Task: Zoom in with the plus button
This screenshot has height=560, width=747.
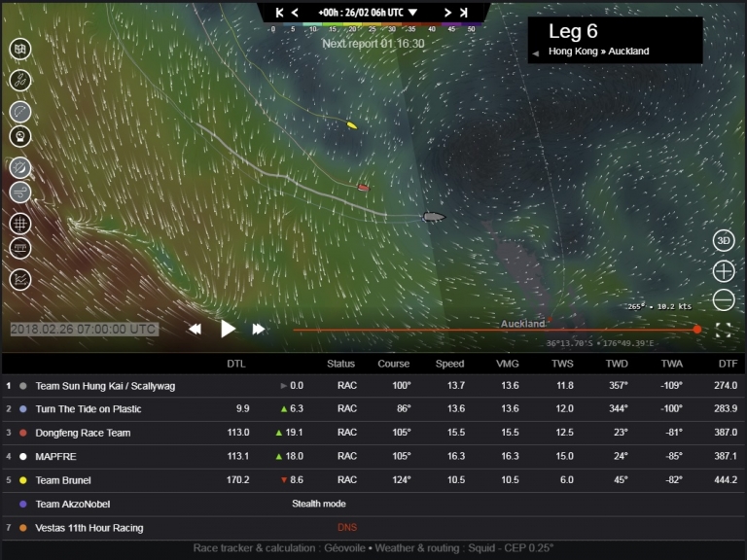Action: 724,271
